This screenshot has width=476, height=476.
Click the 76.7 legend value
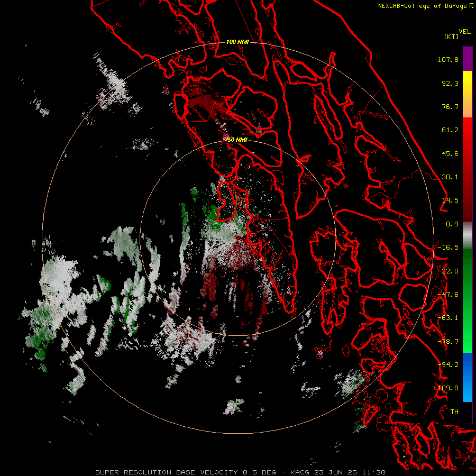click(x=450, y=106)
